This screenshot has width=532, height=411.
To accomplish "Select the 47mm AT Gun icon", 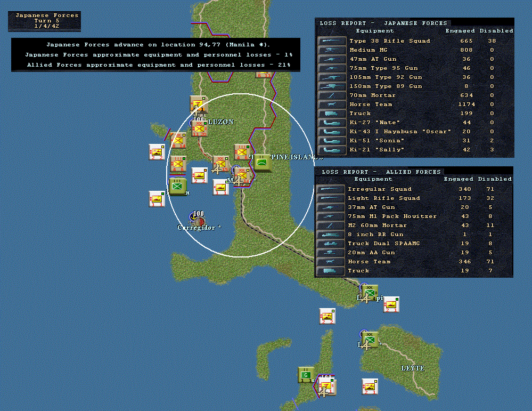I will [332, 59].
